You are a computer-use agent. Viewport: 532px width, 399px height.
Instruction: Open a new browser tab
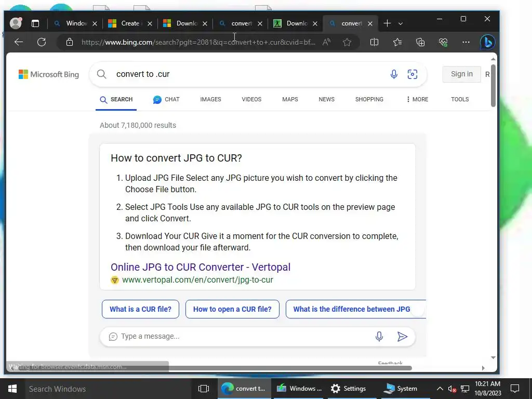tap(387, 23)
